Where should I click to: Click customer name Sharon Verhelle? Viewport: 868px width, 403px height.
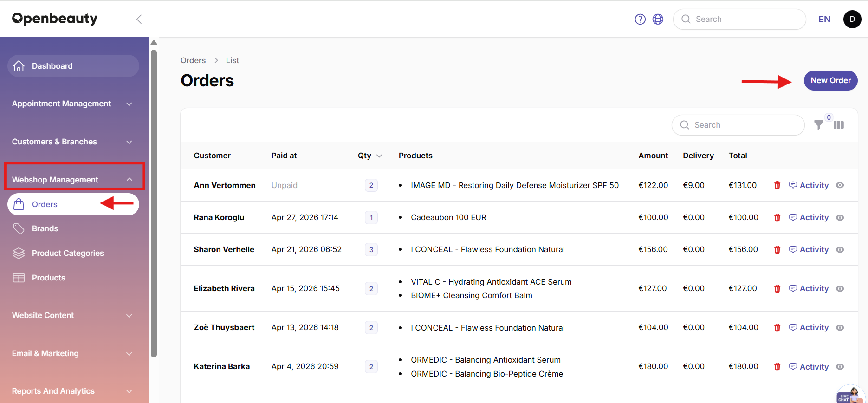[x=224, y=249]
